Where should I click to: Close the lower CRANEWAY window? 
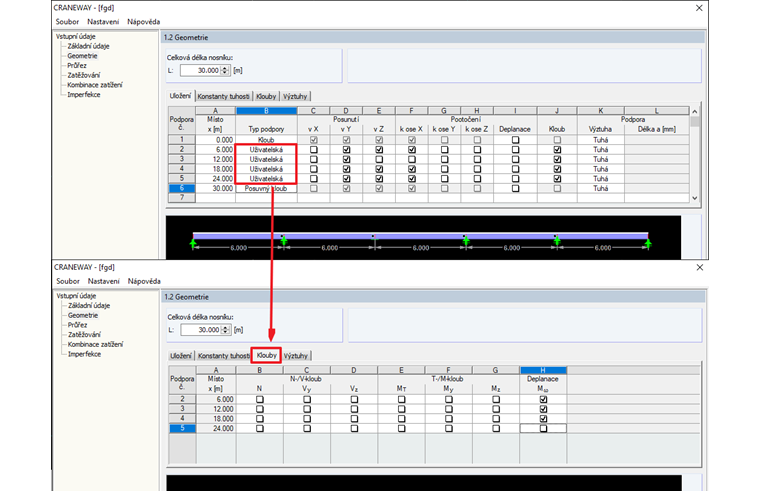click(699, 268)
